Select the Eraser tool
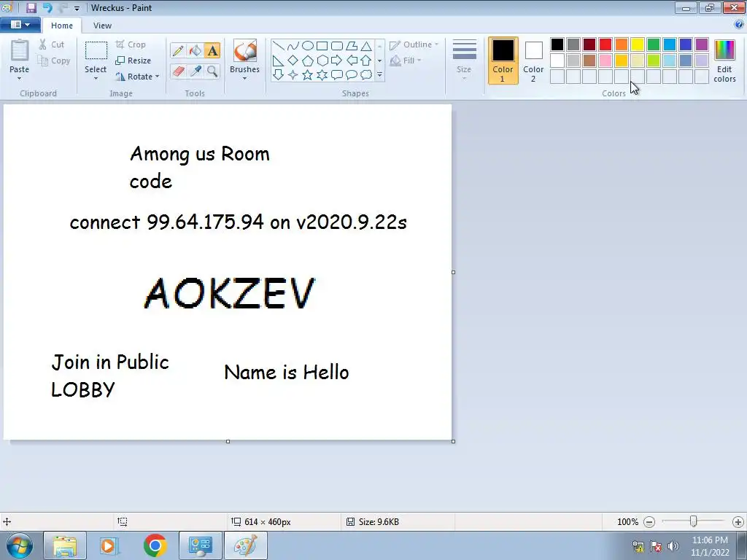 [178, 71]
